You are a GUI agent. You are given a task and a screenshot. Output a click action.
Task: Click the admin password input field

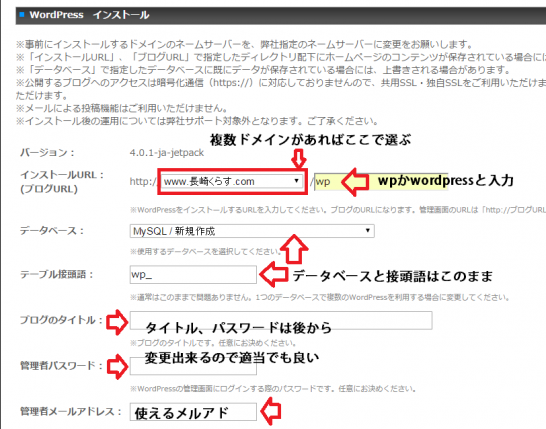click(x=193, y=366)
